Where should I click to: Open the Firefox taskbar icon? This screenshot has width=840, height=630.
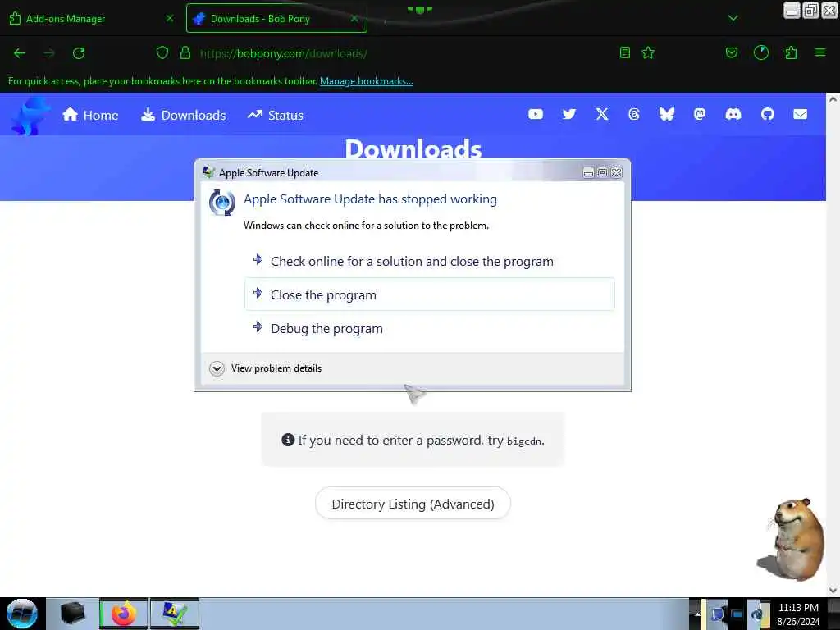pos(123,614)
